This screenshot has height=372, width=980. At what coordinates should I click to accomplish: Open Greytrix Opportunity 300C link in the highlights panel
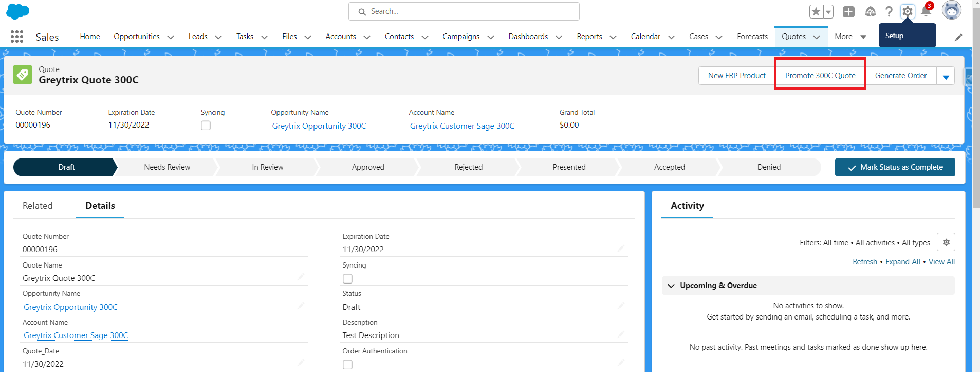pyautogui.click(x=319, y=126)
